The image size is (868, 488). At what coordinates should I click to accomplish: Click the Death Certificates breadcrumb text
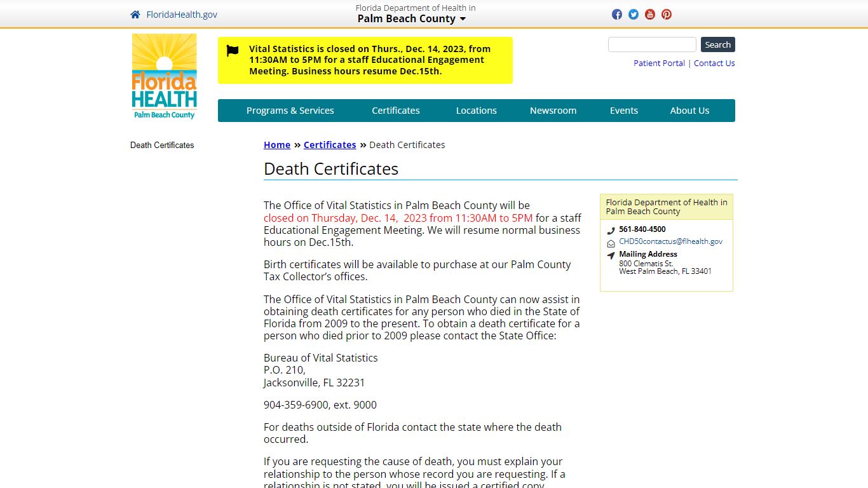coord(407,145)
